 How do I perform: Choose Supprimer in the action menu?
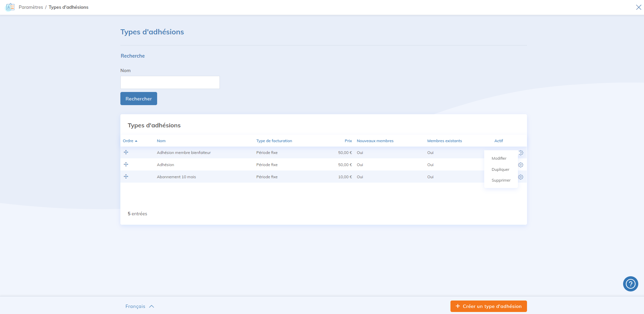501,180
